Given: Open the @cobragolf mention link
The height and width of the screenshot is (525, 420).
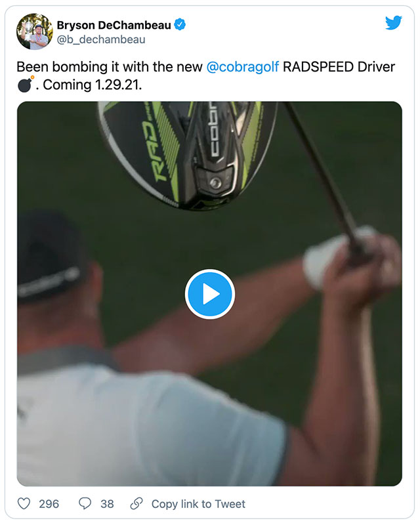Looking at the screenshot, I should click(243, 68).
